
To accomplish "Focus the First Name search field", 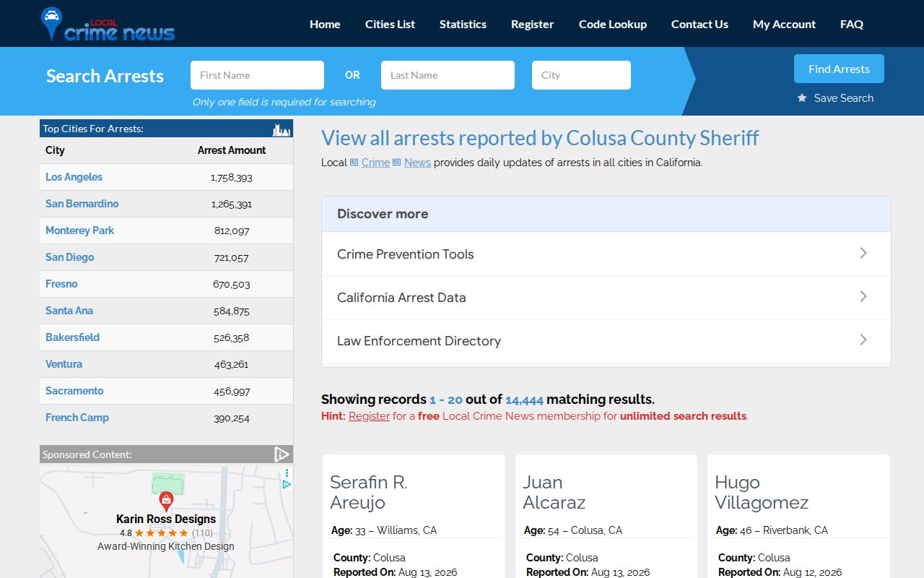I will [x=257, y=75].
